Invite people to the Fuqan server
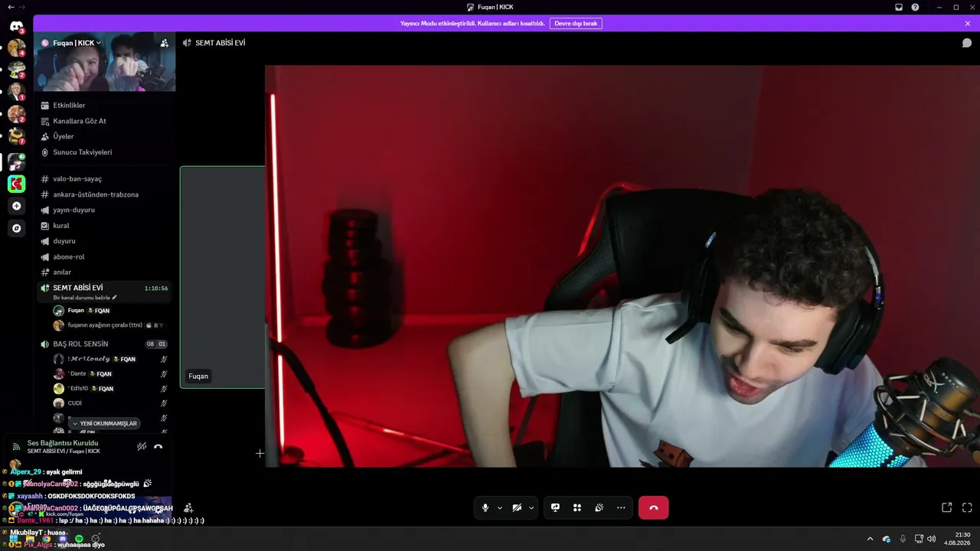 coord(164,43)
